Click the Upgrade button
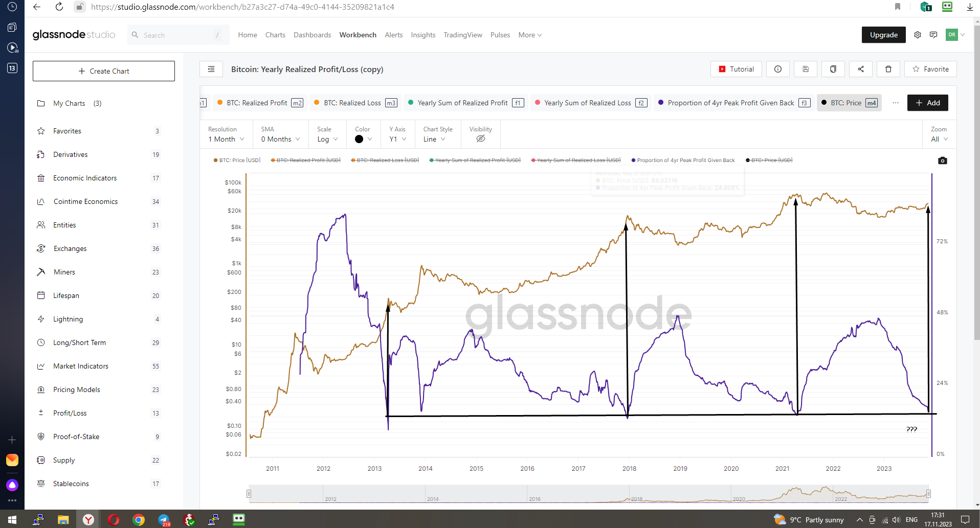980x528 pixels. (x=884, y=35)
